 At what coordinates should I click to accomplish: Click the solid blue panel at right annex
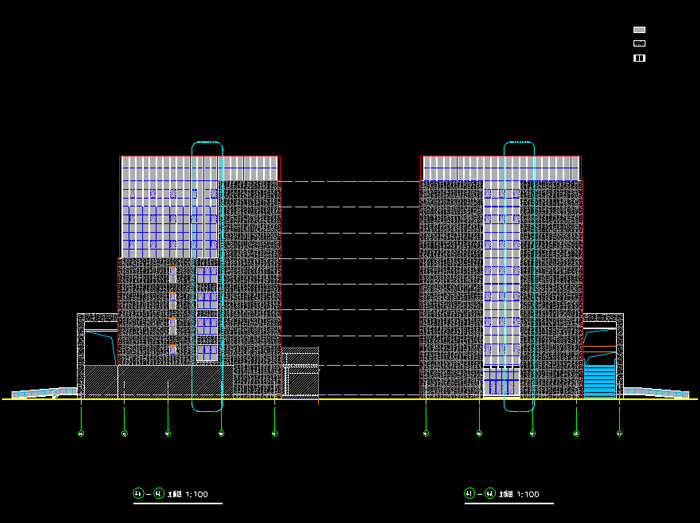pos(599,380)
